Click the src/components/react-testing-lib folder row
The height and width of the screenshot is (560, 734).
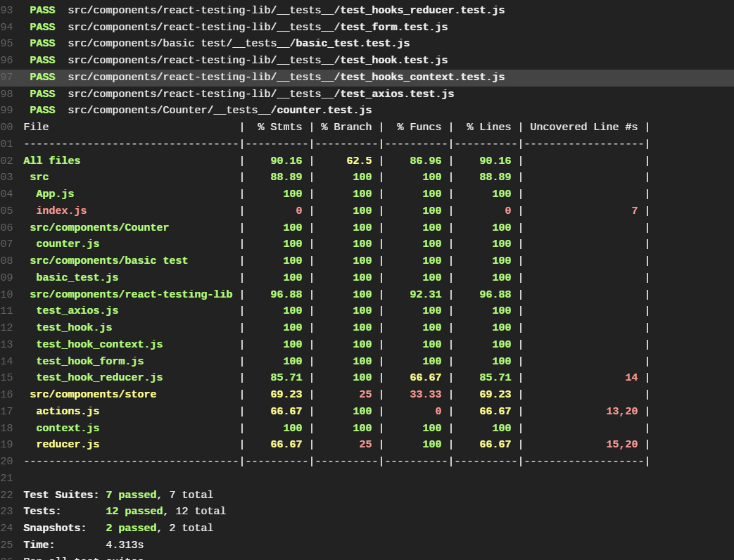point(335,294)
